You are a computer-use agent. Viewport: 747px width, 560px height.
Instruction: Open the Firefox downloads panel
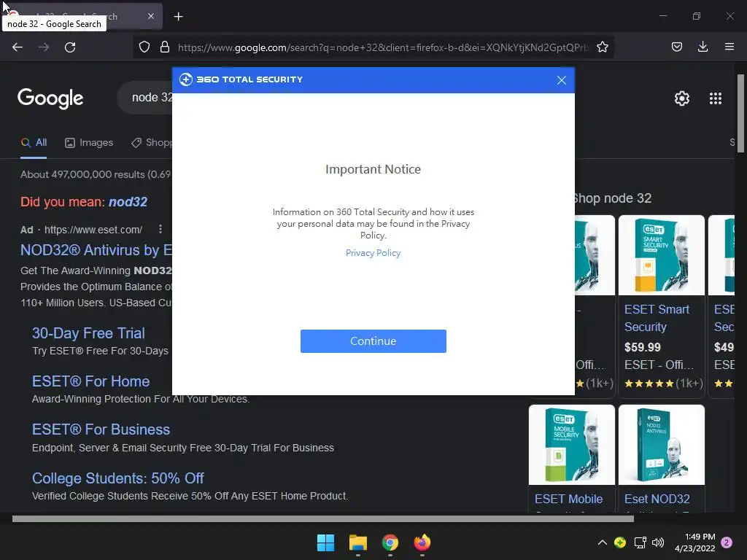[703, 47]
